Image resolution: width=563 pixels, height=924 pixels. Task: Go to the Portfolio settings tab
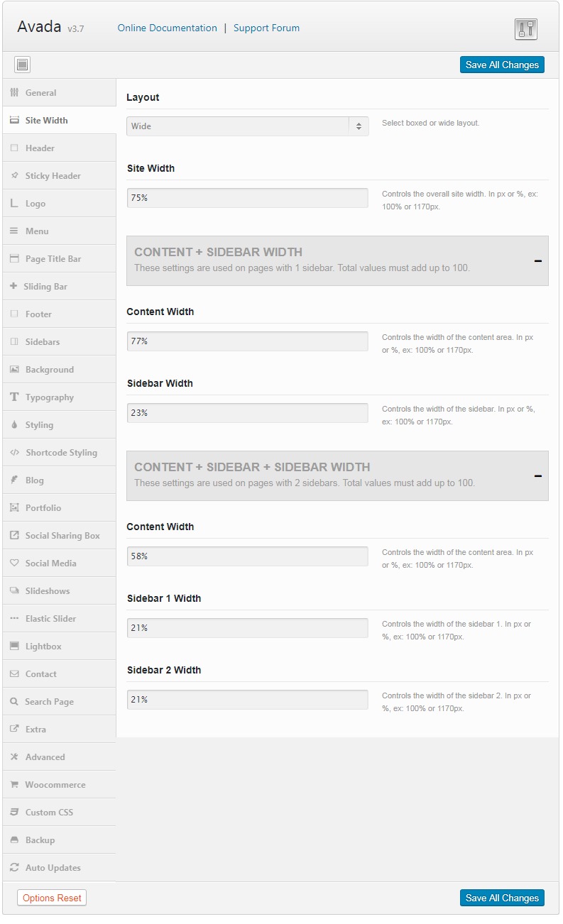click(60, 508)
